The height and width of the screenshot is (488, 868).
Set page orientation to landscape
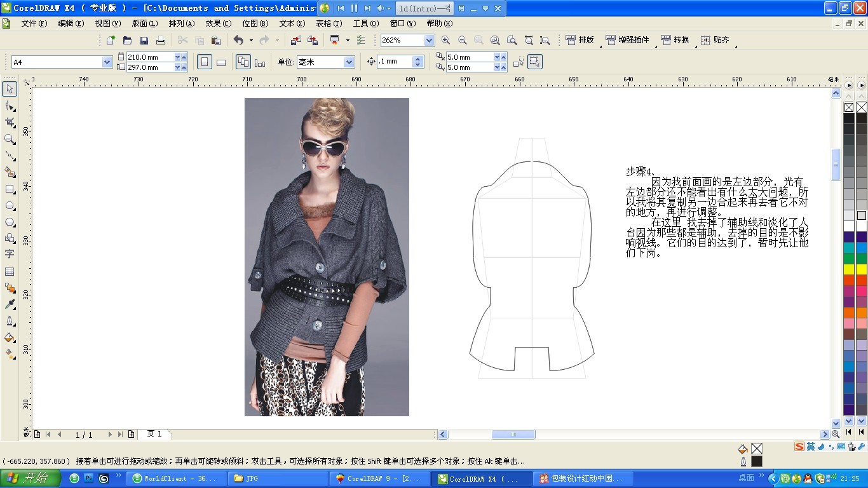click(221, 62)
